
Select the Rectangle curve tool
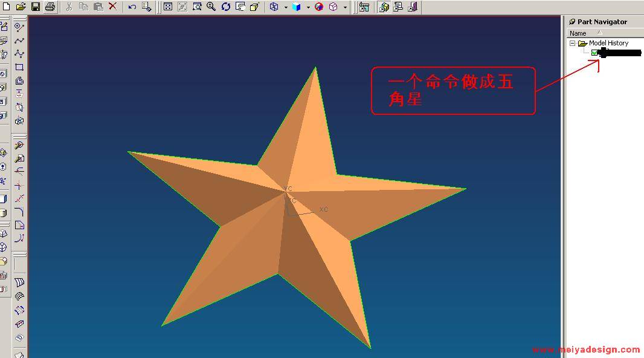tap(19, 67)
